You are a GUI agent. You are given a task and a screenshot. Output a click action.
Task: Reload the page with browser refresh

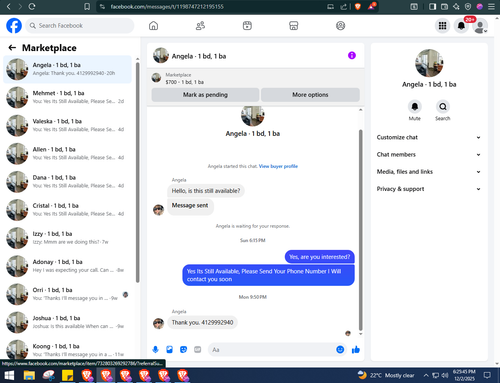32,6
